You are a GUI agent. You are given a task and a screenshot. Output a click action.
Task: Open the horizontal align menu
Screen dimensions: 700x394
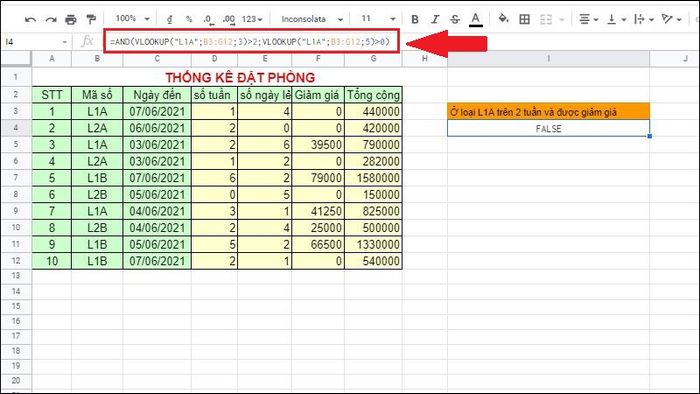click(x=588, y=19)
